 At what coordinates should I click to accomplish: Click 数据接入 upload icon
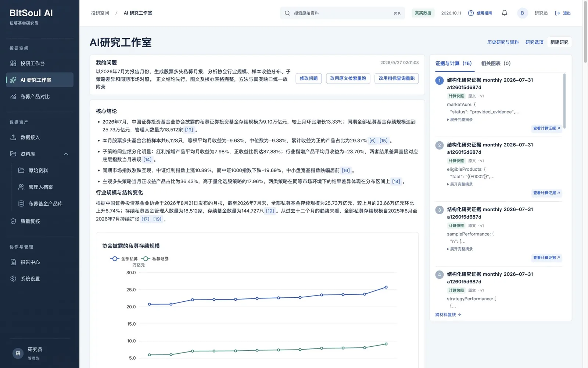(x=13, y=137)
